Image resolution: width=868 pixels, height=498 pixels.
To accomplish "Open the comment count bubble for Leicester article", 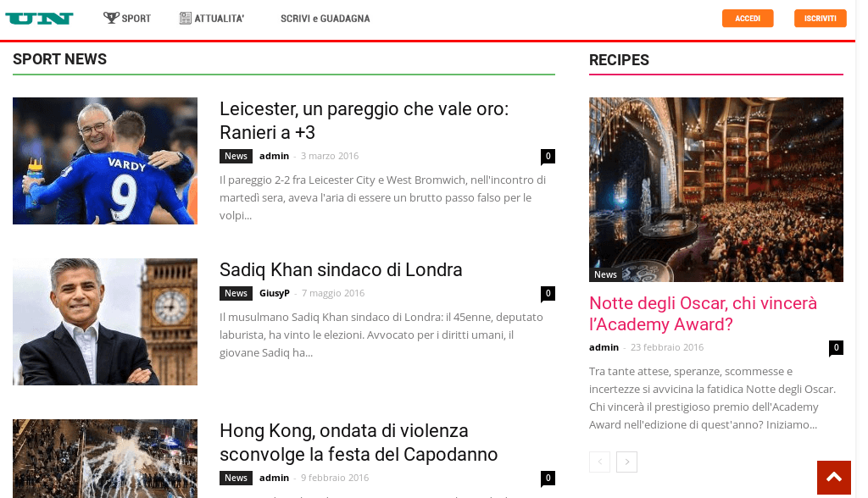I will tap(548, 157).
